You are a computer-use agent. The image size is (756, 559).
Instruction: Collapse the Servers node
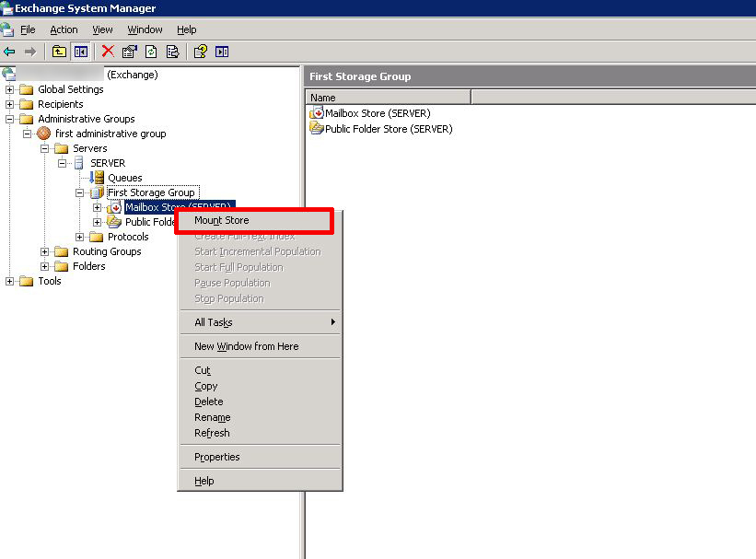point(44,148)
